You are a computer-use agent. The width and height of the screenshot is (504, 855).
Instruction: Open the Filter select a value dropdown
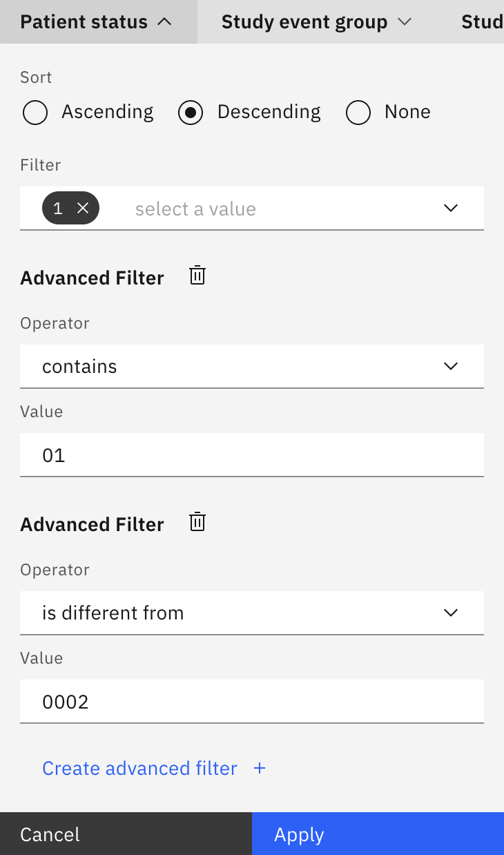click(252, 208)
